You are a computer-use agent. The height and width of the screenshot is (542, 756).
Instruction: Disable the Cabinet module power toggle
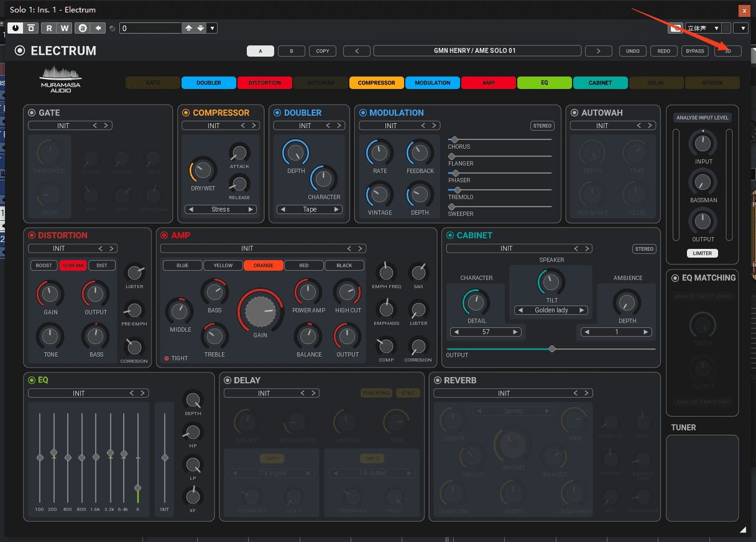[449, 235]
